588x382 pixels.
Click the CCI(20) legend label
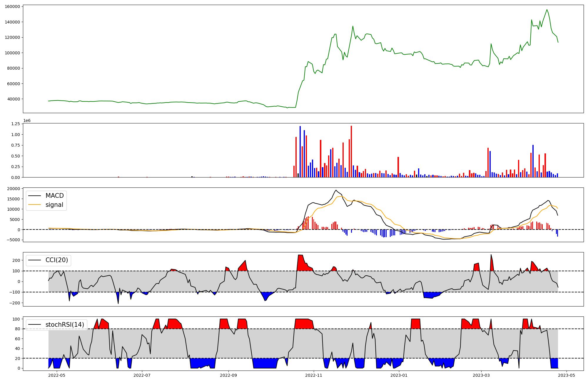57,260
